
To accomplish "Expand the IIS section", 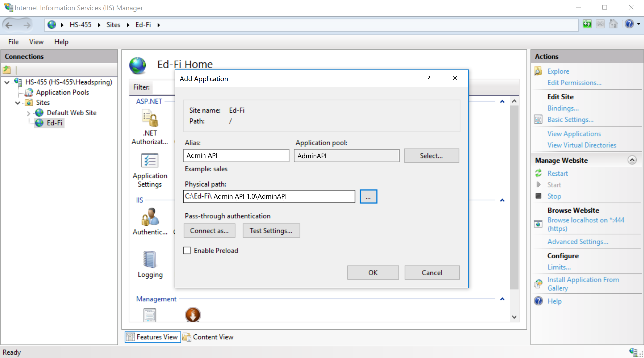I will coord(503,200).
